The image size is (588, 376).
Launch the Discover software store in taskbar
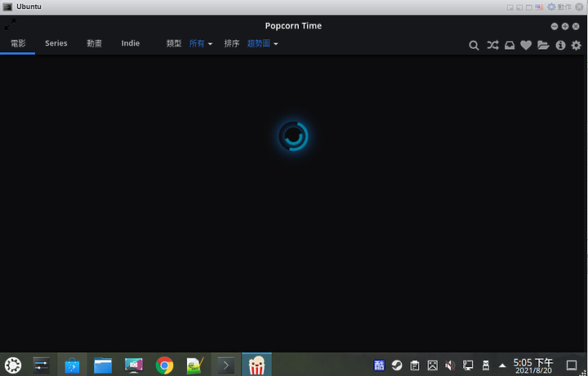click(x=72, y=365)
